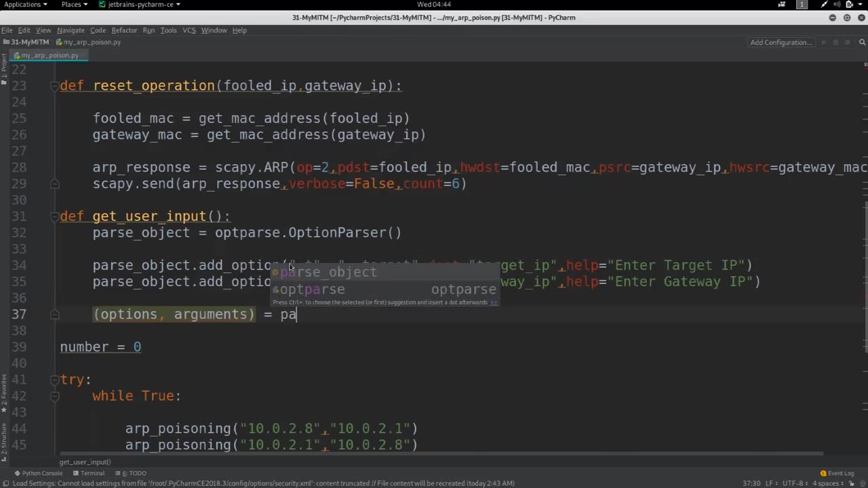
Task: Click workspace indicator 1 in top panel
Action: [x=802, y=4]
